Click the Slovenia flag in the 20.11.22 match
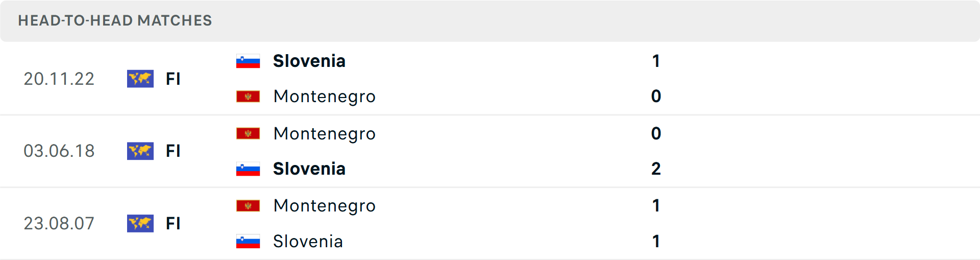Screen dimensions: 980x260 [x=248, y=61]
